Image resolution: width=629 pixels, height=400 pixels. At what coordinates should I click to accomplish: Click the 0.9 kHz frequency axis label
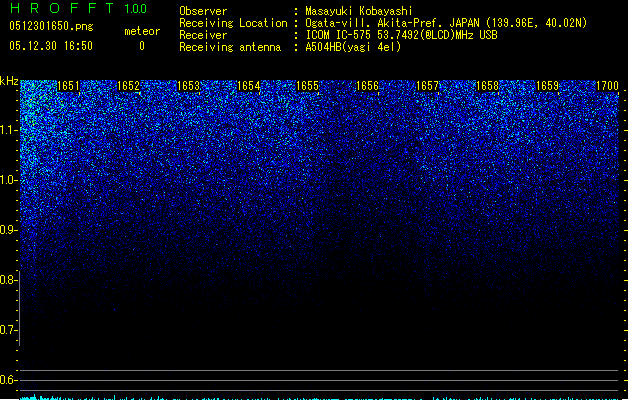click(9, 230)
